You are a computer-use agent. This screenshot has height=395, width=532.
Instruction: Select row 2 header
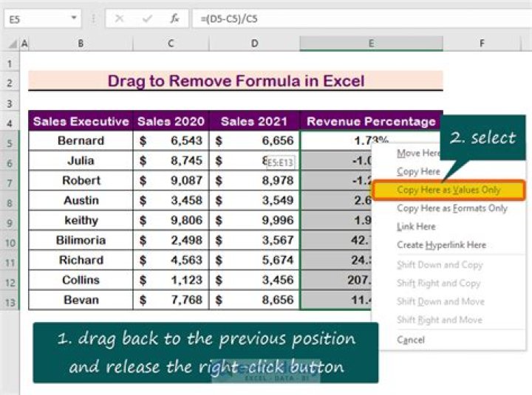pos(10,83)
